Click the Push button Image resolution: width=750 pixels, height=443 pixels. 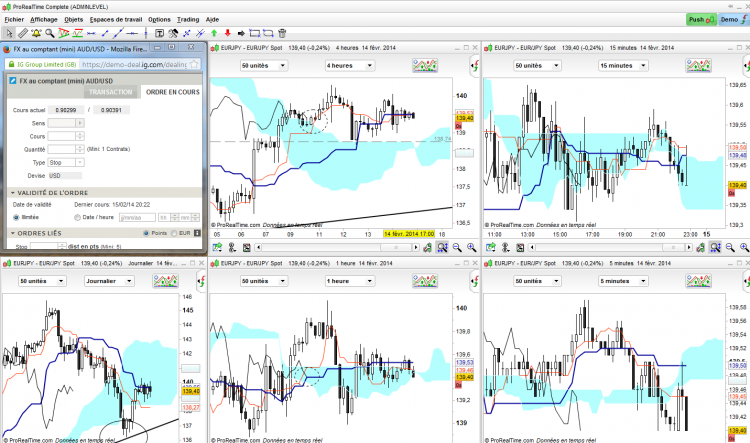(x=701, y=19)
